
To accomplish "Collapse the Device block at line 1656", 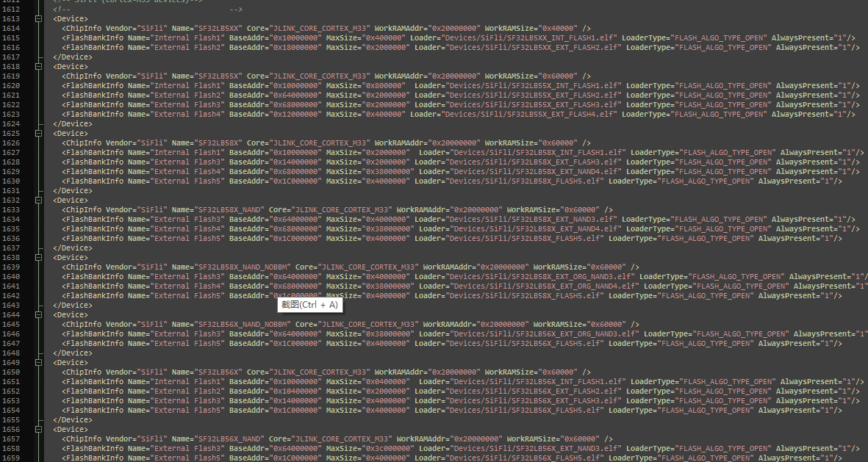I will point(38,429).
